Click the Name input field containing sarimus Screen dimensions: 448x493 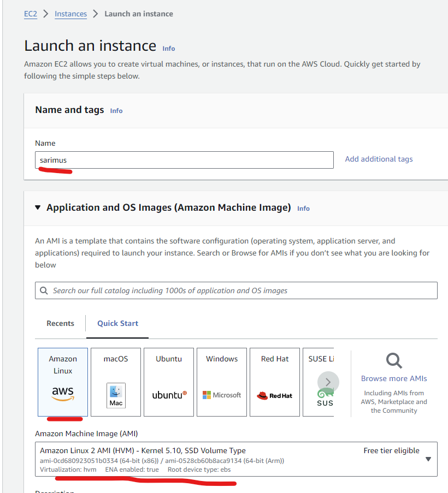[x=184, y=160]
